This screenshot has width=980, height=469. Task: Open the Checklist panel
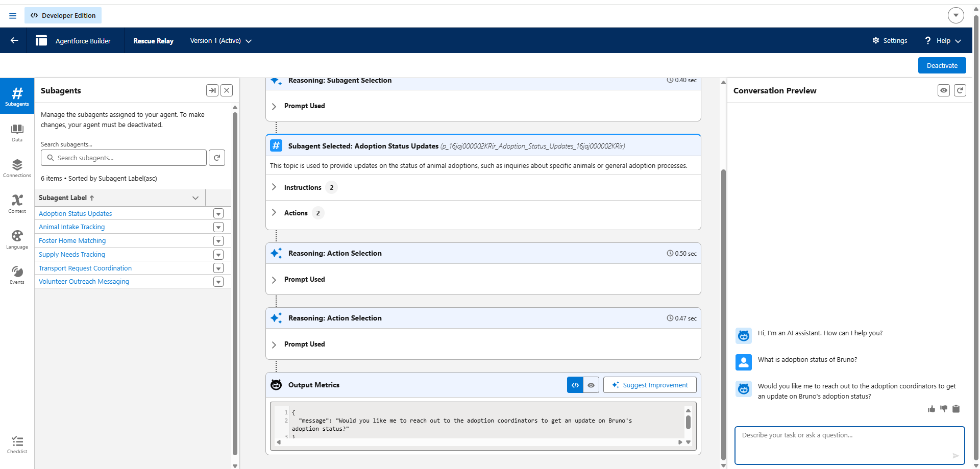click(17, 445)
